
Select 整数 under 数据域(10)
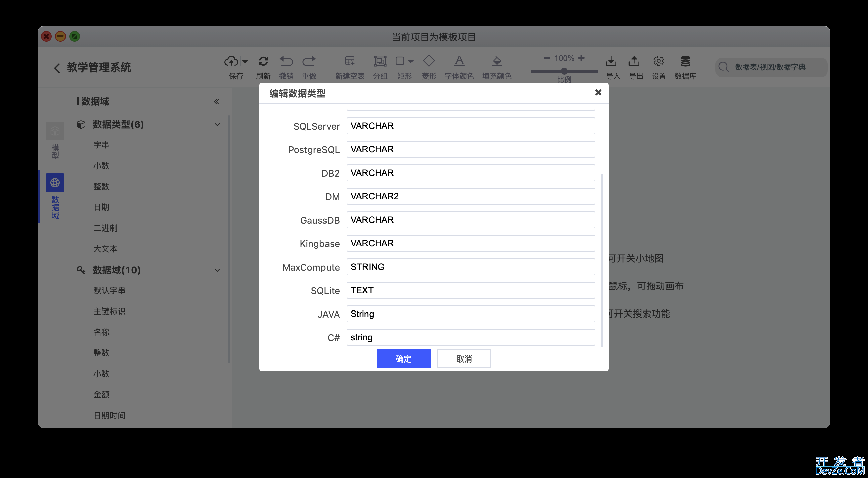pos(101,353)
